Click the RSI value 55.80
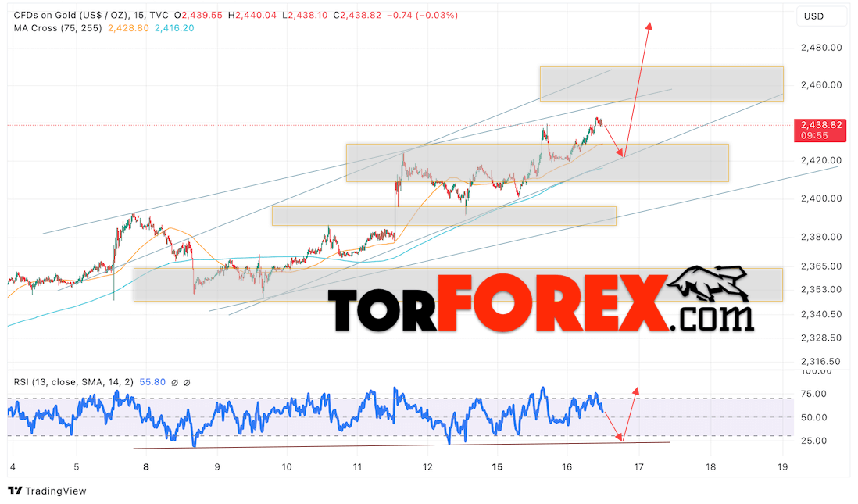This screenshot has width=858, height=504. (x=152, y=382)
